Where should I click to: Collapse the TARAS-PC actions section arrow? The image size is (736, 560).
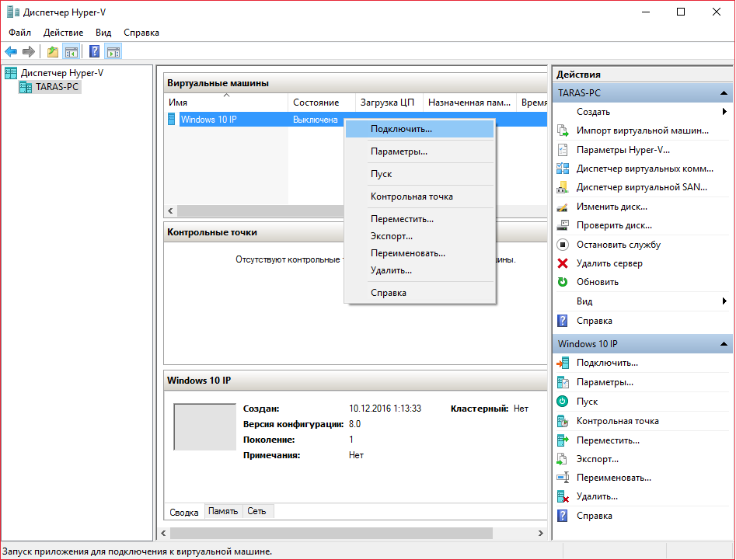coord(724,93)
